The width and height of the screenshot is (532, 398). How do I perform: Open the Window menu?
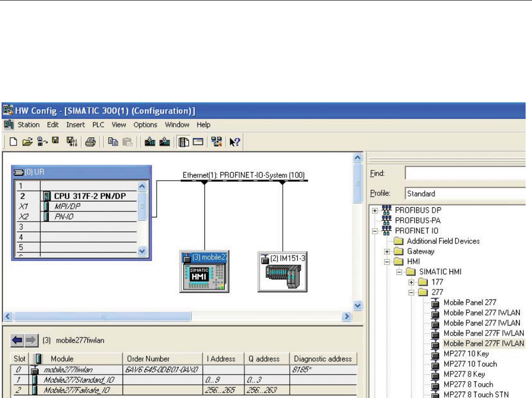coord(177,125)
